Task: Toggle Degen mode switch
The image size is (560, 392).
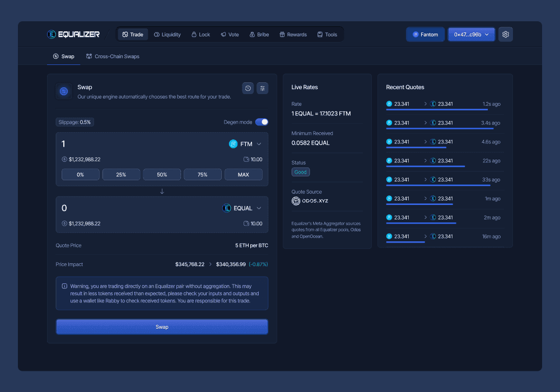Action: pos(262,122)
